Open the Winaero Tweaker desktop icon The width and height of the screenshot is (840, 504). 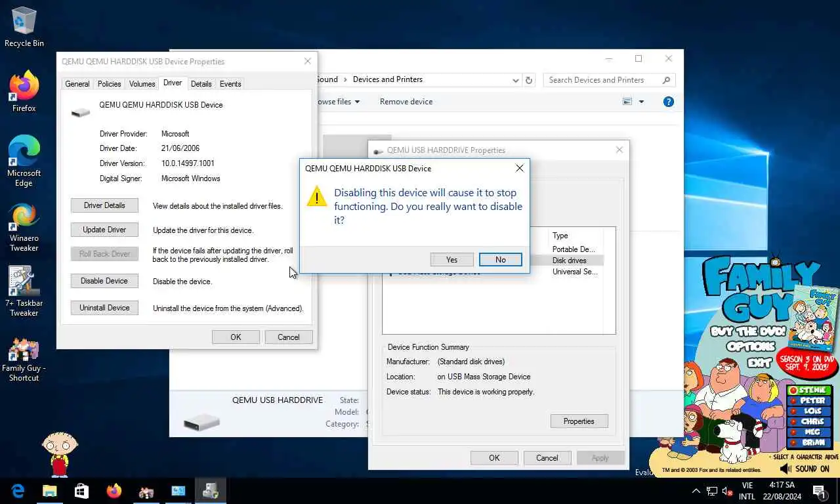[24, 227]
